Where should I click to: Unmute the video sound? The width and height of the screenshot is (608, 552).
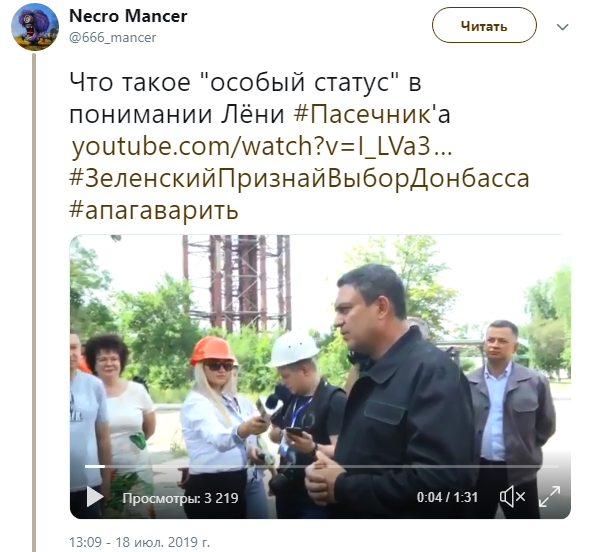pos(512,497)
